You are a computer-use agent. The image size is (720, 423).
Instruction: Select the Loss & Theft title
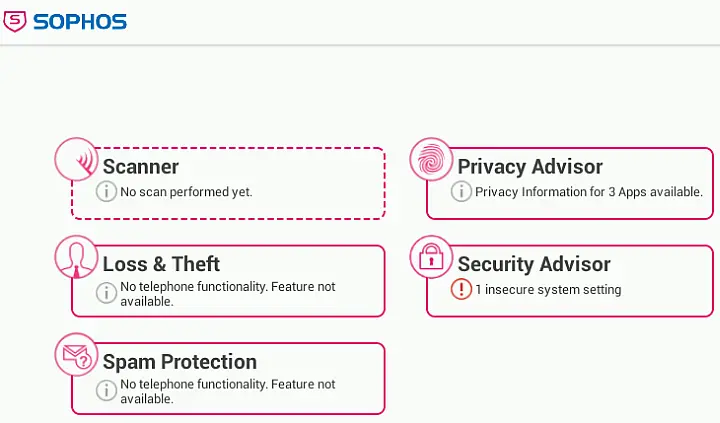point(161,264)
